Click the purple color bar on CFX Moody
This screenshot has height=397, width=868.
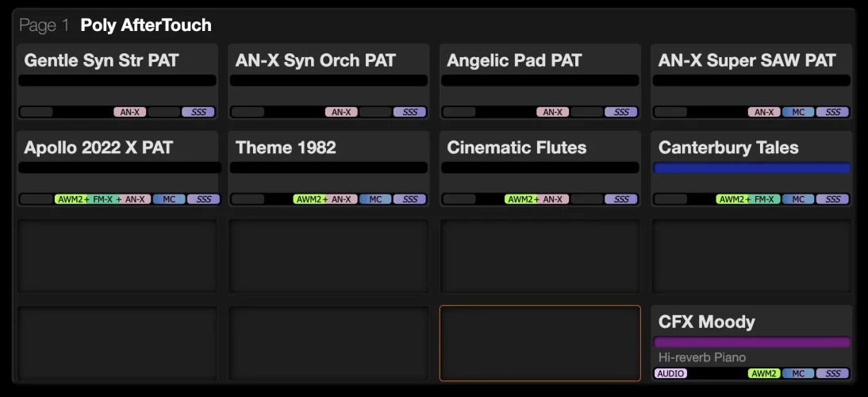point(751,342)
